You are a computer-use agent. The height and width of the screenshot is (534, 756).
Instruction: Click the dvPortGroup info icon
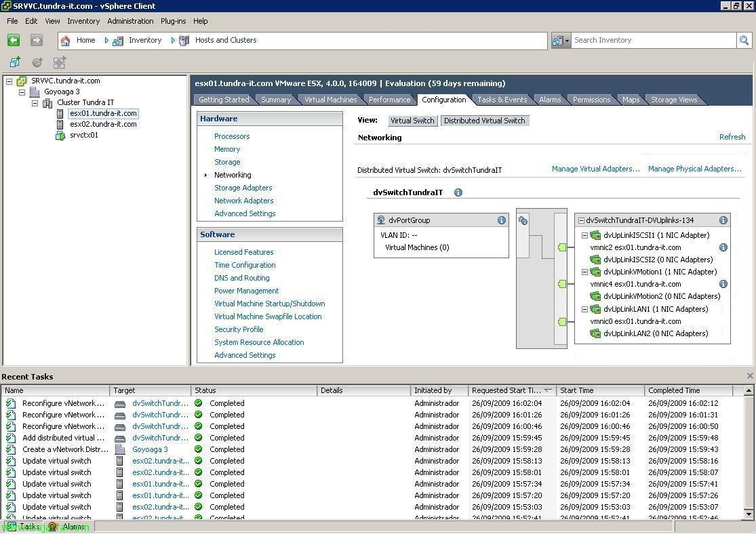click(x=502, y=220)
